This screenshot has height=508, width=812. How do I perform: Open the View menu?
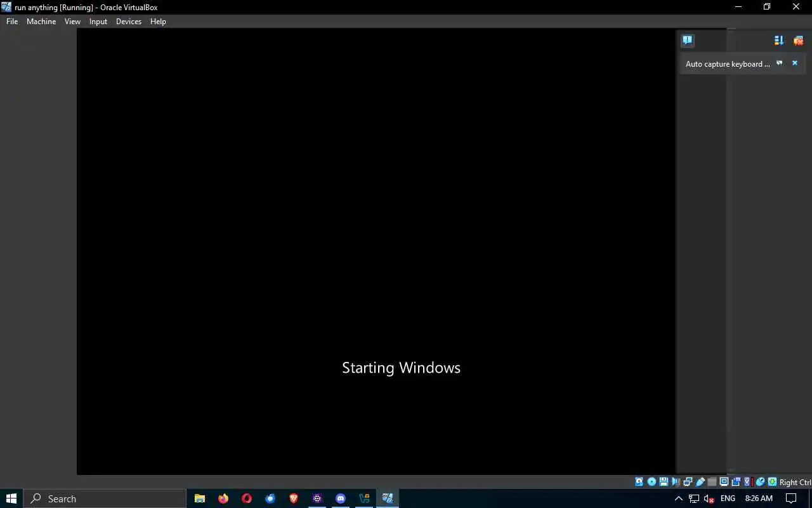pyautogui.click(x=72, y=21)
